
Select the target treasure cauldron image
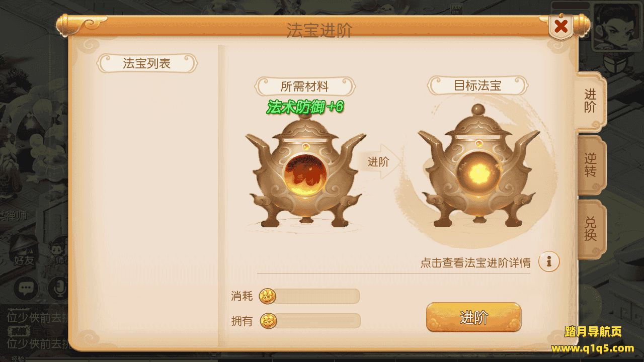477,166
